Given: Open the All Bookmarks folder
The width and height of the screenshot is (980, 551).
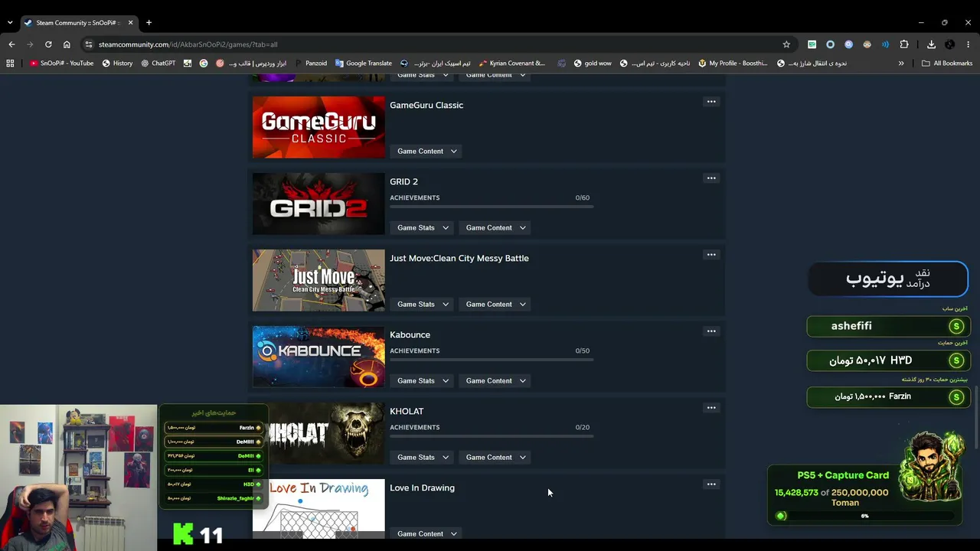Looking at the screenshot, I should point(947,64).
